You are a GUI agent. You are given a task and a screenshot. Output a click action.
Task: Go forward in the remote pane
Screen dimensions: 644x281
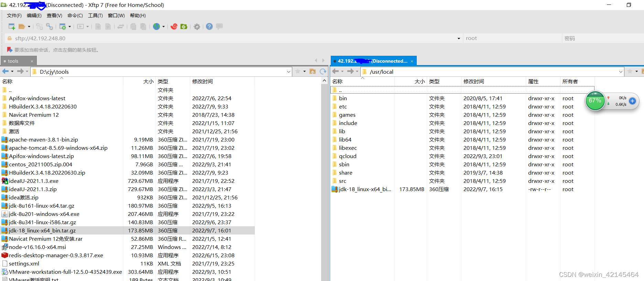pos(350,71)
